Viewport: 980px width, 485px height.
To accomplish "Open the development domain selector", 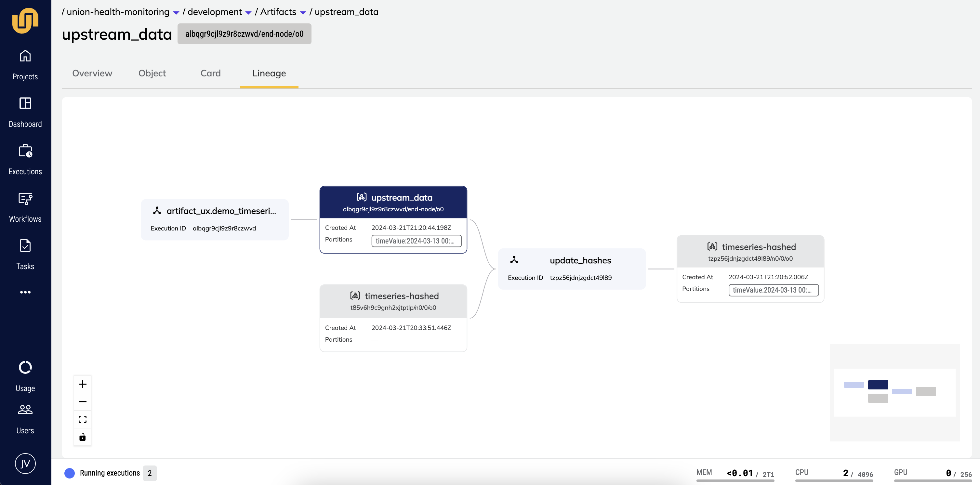I will [249, 12].
